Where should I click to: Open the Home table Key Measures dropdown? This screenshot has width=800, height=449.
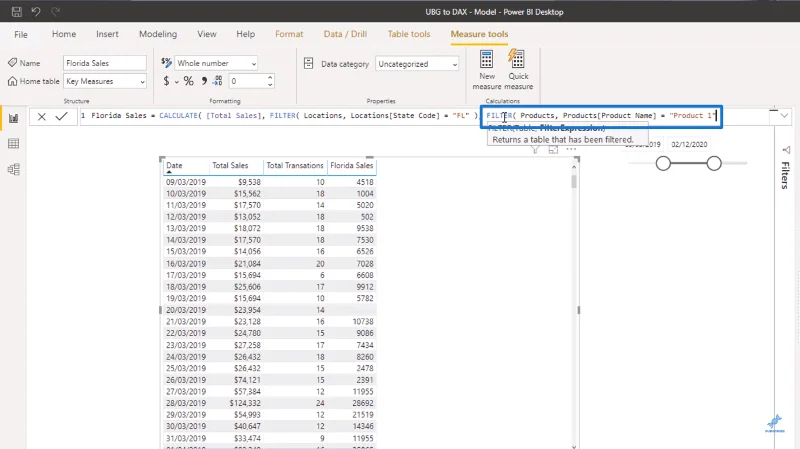[x=105, y=81]
